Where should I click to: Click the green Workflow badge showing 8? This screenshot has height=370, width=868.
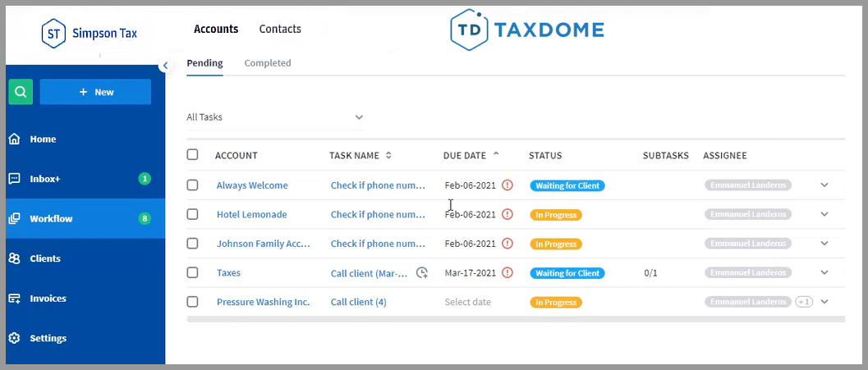(145, 218)
